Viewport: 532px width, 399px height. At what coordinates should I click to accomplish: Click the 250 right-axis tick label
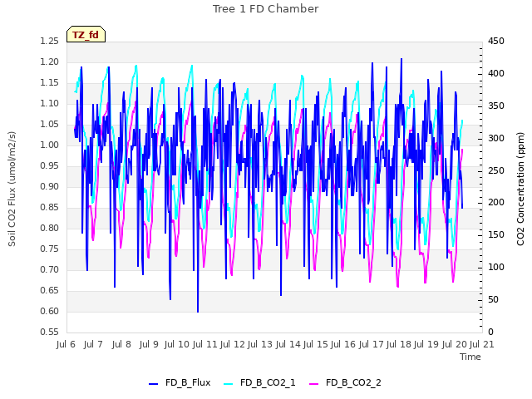click(x=496, y=170)
